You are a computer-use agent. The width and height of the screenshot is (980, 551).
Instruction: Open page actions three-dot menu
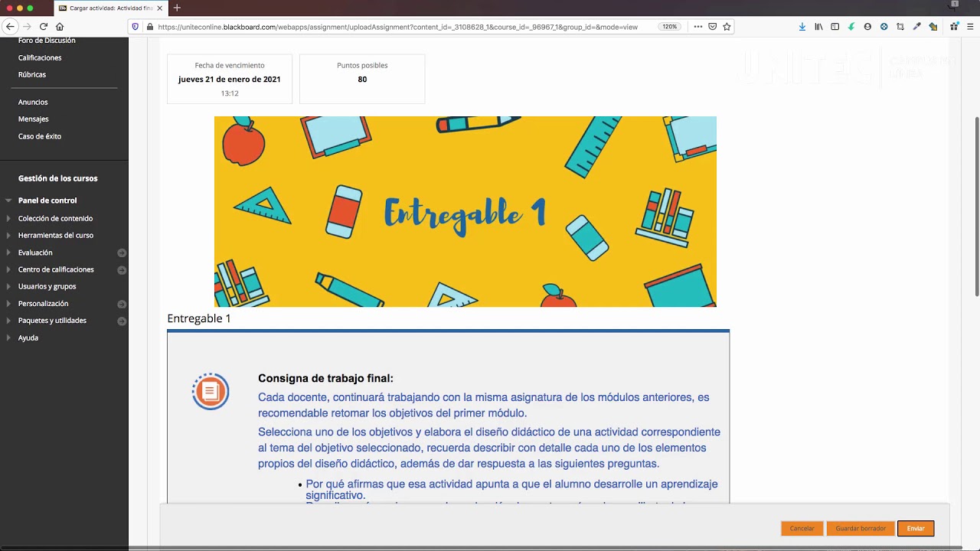coord(697,26)
